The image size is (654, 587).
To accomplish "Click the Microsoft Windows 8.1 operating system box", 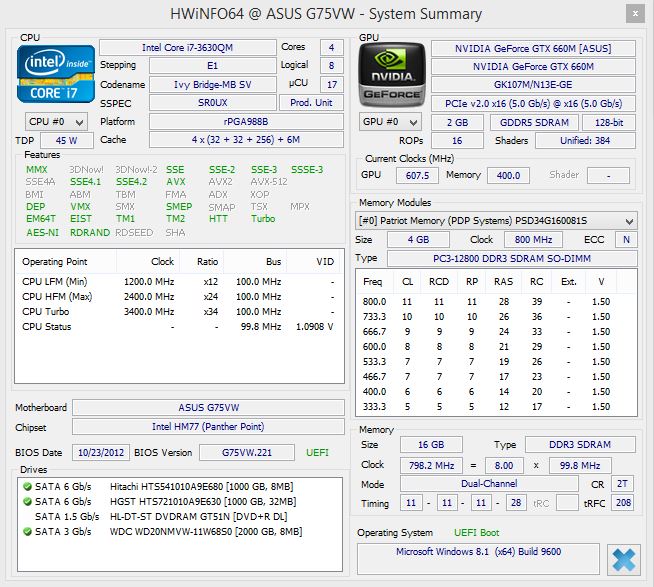I will (478, 553).
